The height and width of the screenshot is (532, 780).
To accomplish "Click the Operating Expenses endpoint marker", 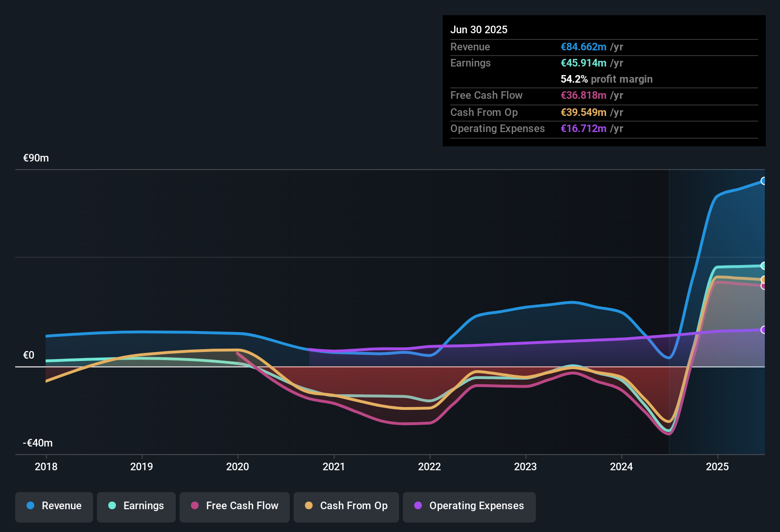I will coord(764,329).
